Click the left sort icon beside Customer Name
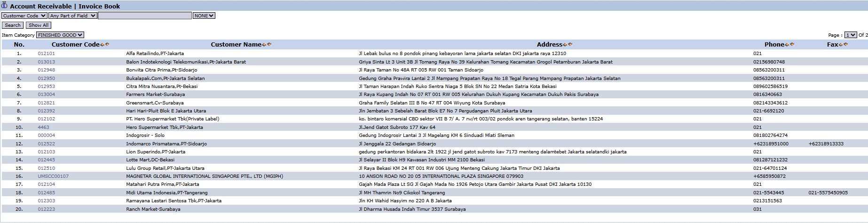 click(x=264, y=45)
